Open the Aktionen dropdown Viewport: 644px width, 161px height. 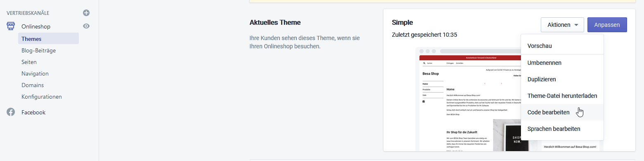[562, 25]
